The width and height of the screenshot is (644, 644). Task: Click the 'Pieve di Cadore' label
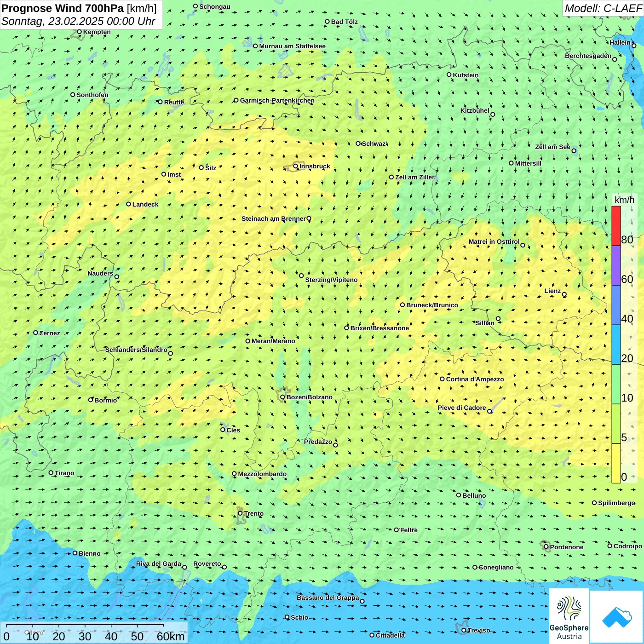point(462,408)
